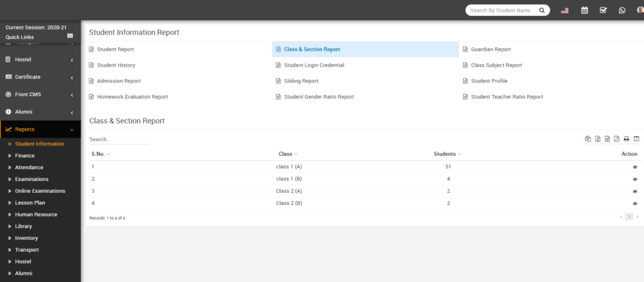The image size is (644, 282).
Task: Click document icon beside Admission Report
Action: pos(92,81)
